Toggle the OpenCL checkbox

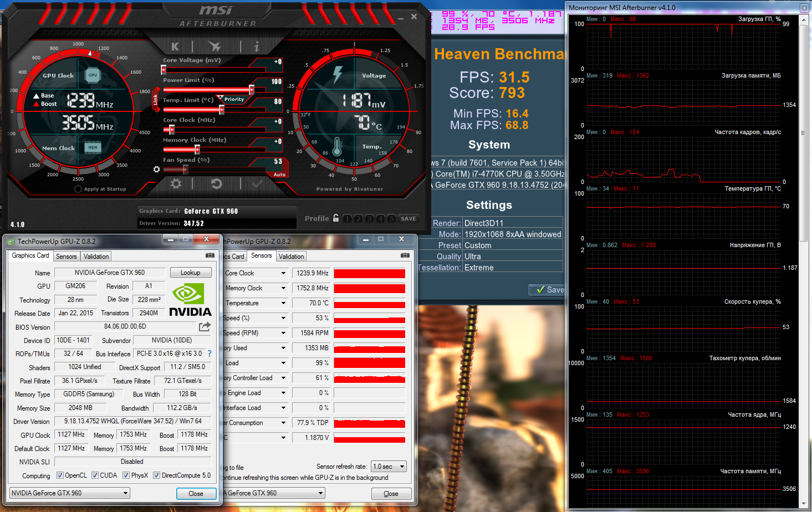coord(60,475)
